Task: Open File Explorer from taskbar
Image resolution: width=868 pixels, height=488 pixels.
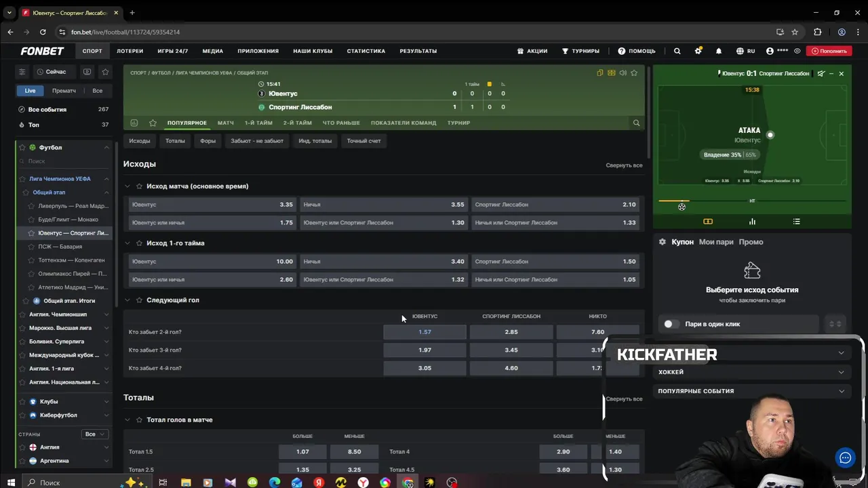Action: coord(186,483)
